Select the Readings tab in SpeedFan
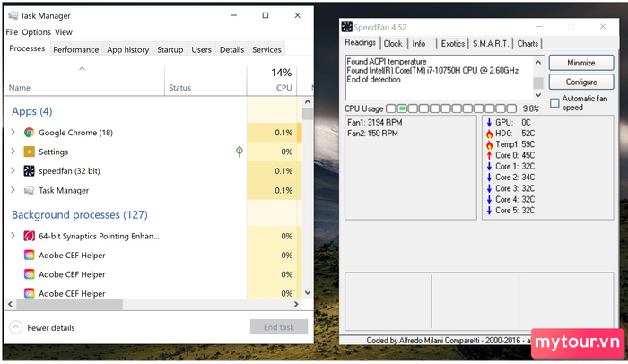 click(x=361, y=42)
